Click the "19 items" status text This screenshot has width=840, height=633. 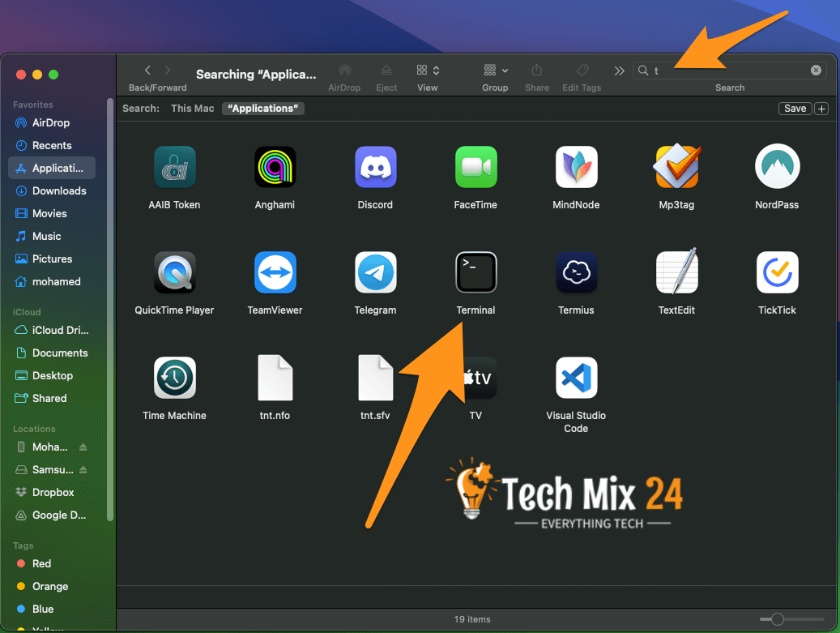(472, 619)
